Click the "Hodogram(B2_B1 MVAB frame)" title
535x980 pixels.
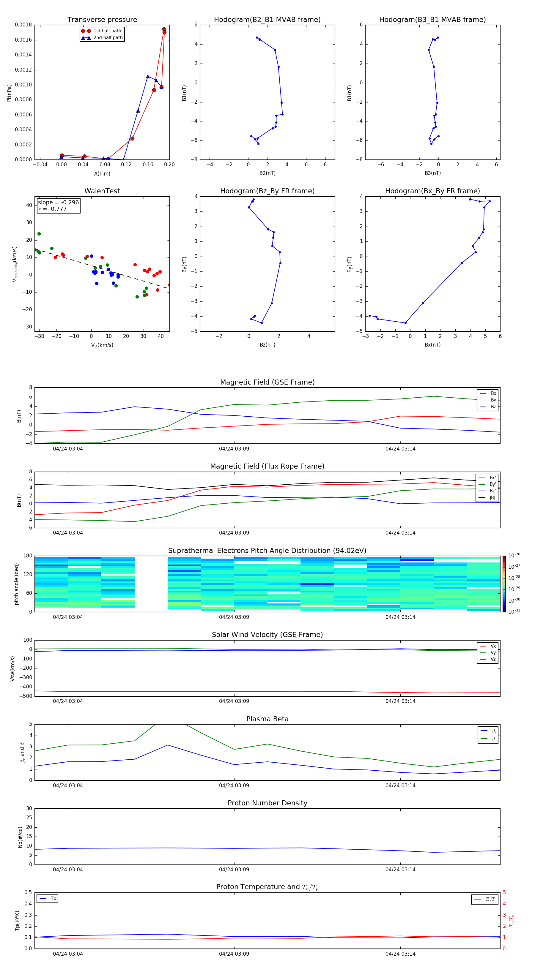pyautogui.click(x=267, y=20)
